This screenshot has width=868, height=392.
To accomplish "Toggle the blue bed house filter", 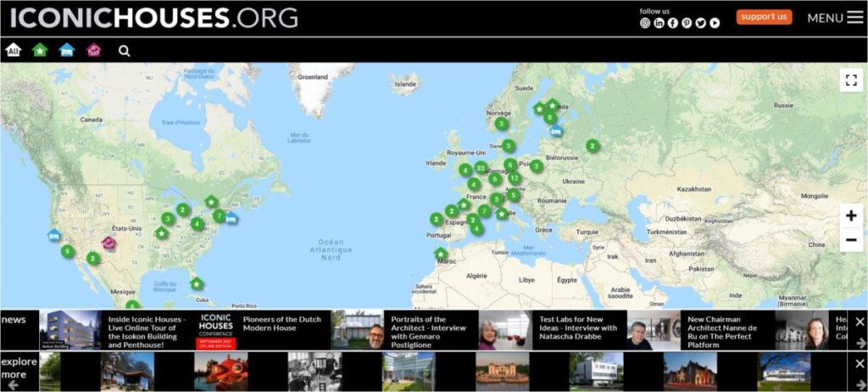I will coord(66,51).
